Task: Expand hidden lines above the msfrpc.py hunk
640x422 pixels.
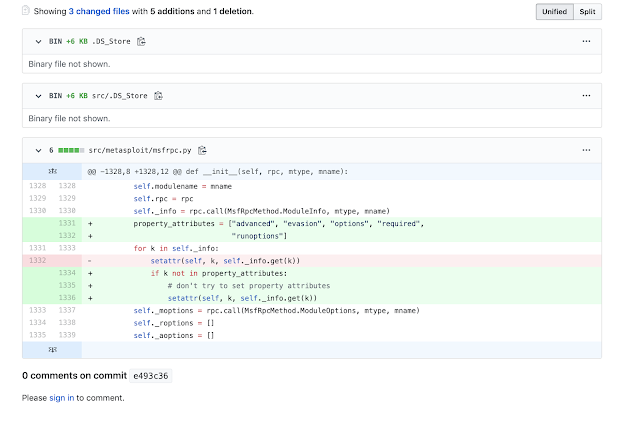Action: tap(52, 171)
